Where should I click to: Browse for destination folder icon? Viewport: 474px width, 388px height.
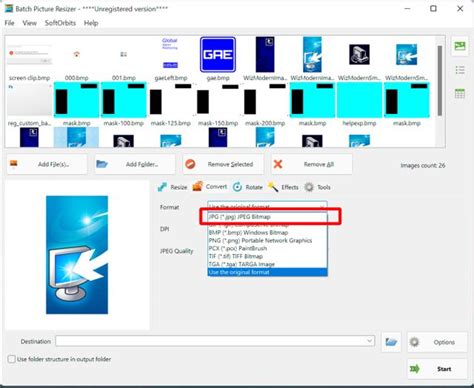[x=391, y=342]
